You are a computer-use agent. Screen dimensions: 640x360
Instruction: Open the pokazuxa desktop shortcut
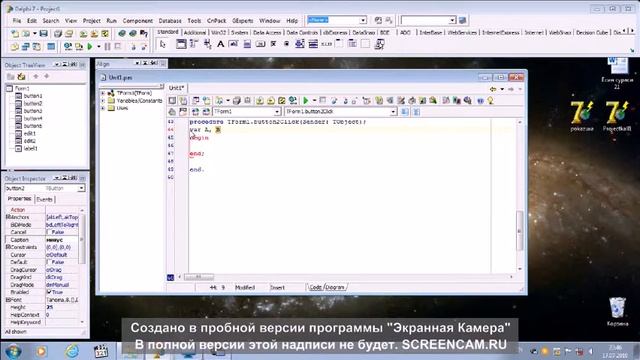[x=582, y=116]
